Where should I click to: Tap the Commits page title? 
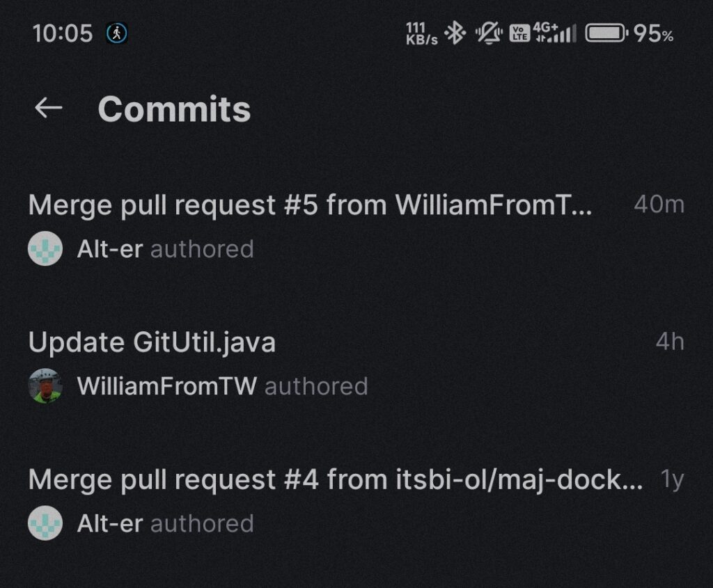[x=174, y=109]
